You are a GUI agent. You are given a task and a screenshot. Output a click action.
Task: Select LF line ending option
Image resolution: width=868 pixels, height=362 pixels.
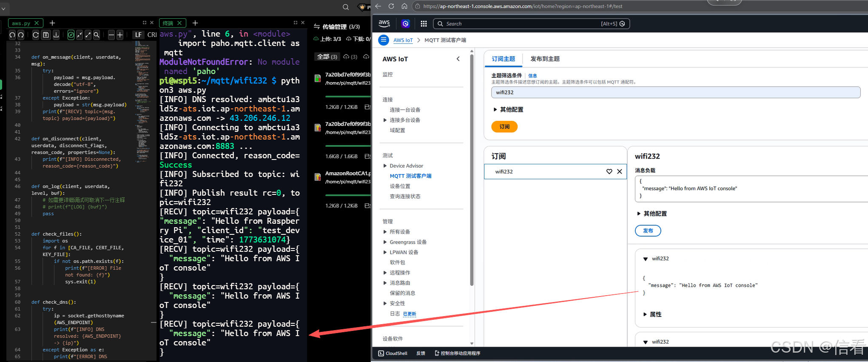tap(138, 35)
